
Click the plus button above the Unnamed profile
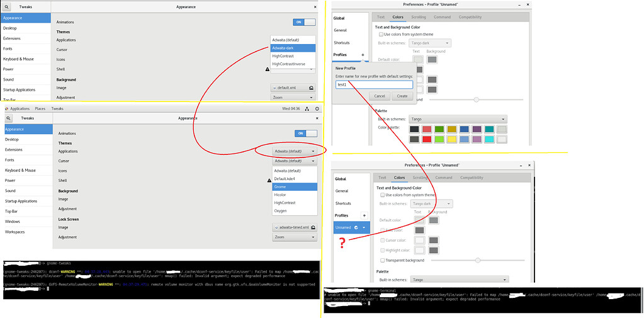point(364,215)
